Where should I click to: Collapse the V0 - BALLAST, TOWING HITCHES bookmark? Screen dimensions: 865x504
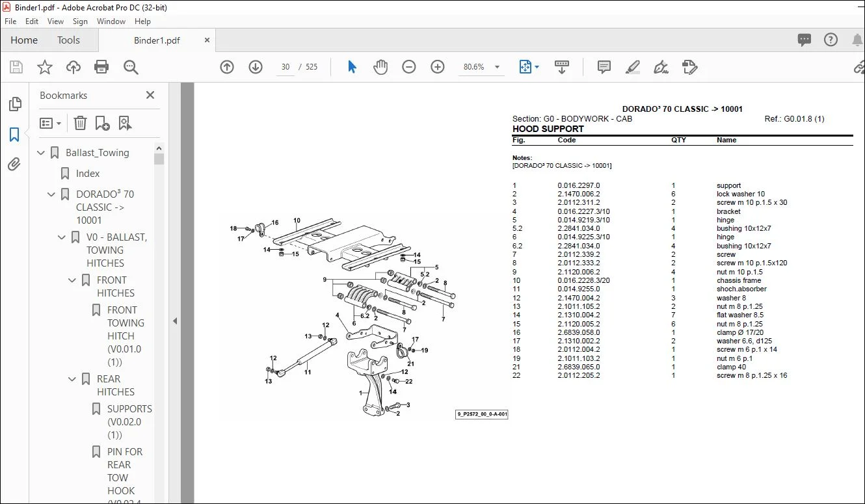tap(62, 237)
